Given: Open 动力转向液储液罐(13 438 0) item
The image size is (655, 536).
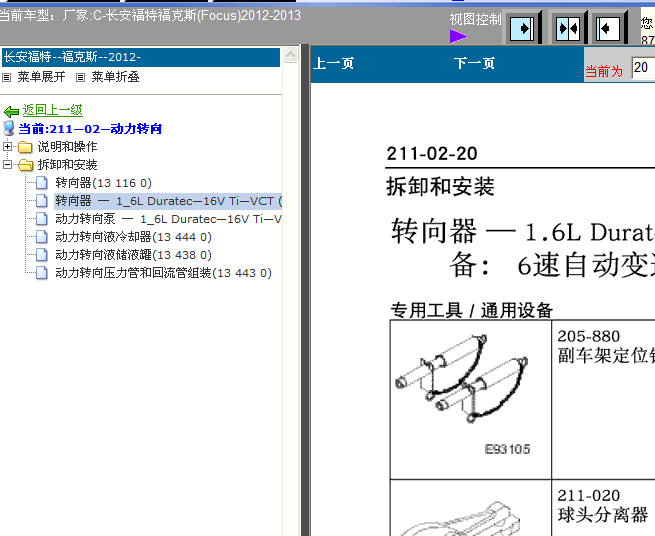Looking at the screenshot, I should 133,255.
